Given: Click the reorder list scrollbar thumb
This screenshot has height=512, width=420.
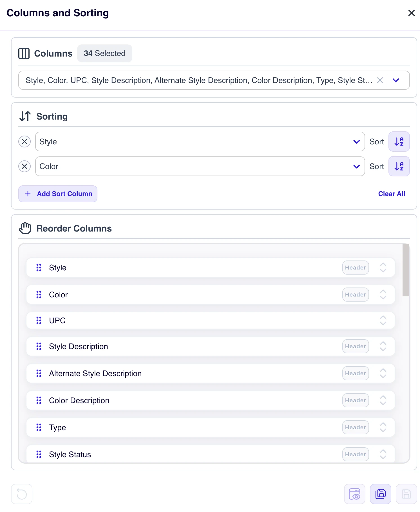Looking at the screenshot, I should [x=406, y=270].
